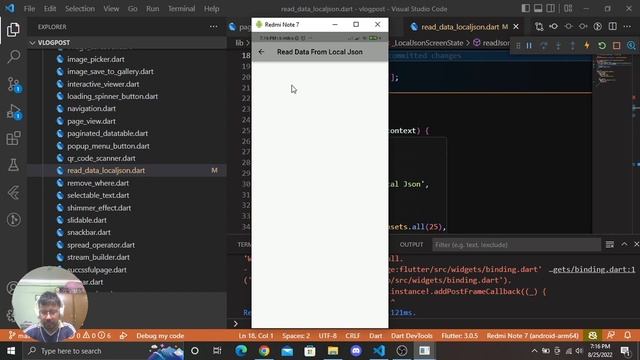Image resolution: width=640 pixels, height=360 pixels.
Task: Open notifications bell in status bar
Action: click(x=627, y=336)
